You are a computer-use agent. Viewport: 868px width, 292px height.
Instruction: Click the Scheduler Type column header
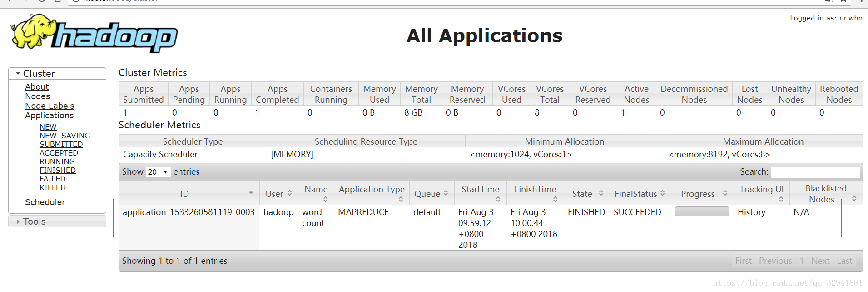pos(193,141)
